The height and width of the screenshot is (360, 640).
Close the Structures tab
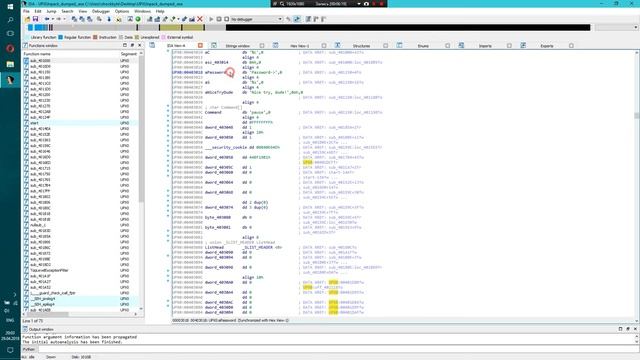pyautogui.click(x=386, y=46)
